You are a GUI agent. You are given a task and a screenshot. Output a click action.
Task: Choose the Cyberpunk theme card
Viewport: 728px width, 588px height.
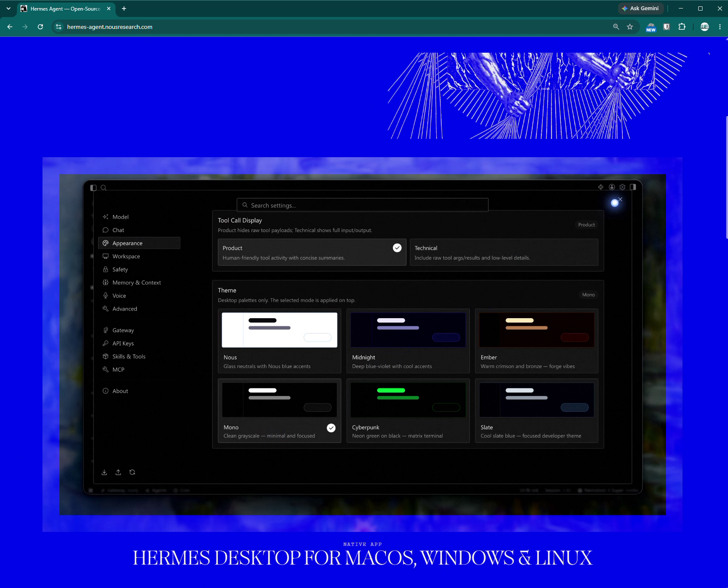tap(408, 411)
